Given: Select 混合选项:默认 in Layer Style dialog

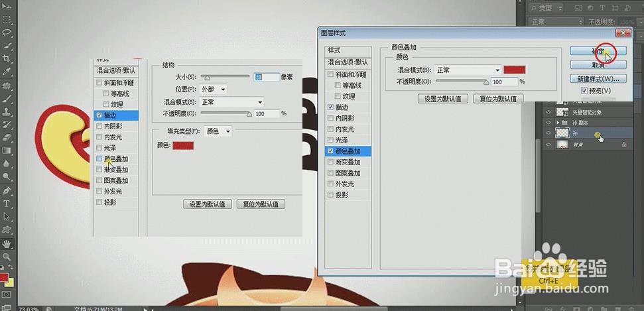Looking at the screenshot, I should tap(348, 63).
